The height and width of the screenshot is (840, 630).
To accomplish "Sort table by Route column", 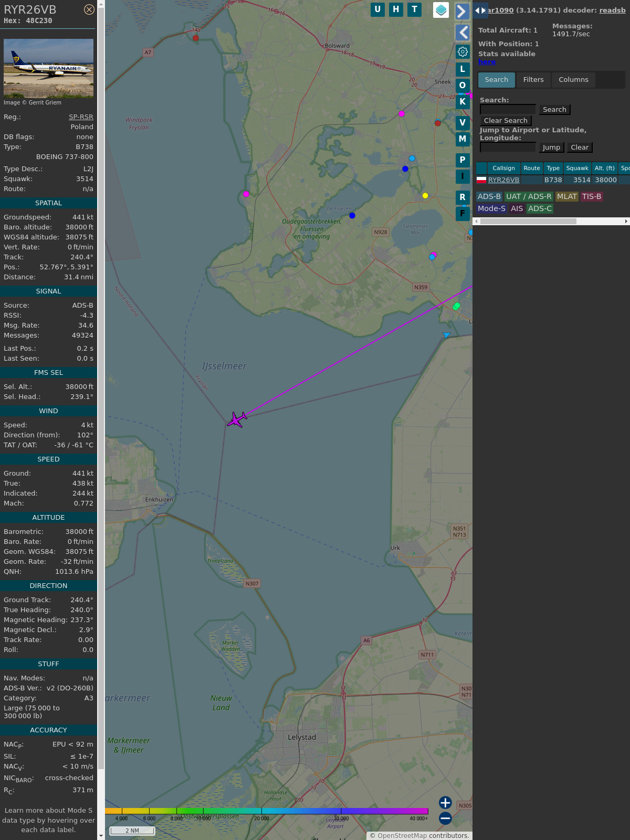I will pos(532,168).
